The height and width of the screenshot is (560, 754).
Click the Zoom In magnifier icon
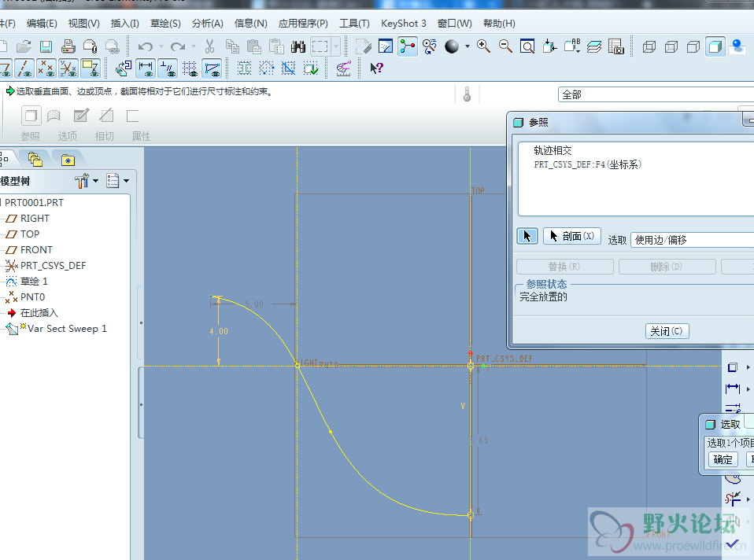[483, 46]
